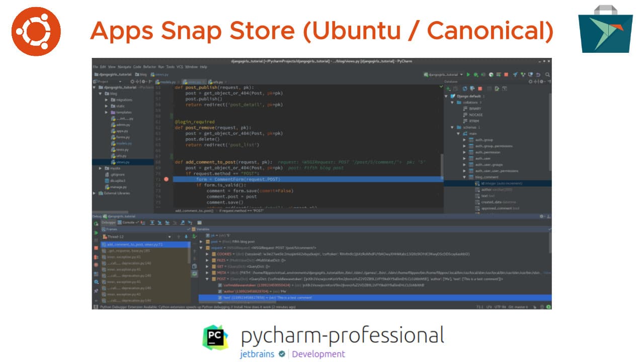This screenshot has height=362, width=644.
Task: Expand the COOKIES variable in debugger
Action: pyautogui.click(x=207, y=254)
